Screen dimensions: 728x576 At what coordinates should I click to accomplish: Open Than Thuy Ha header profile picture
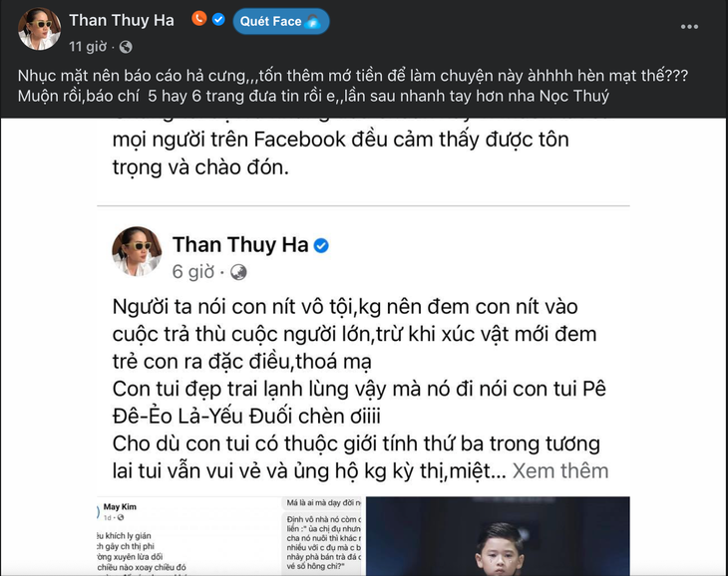[39, 28]
